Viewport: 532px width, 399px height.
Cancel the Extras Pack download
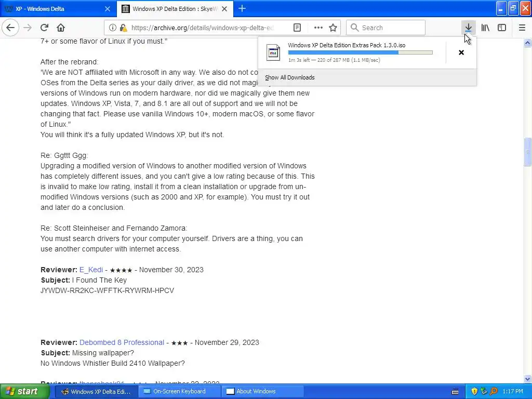[x=461, y=52]
